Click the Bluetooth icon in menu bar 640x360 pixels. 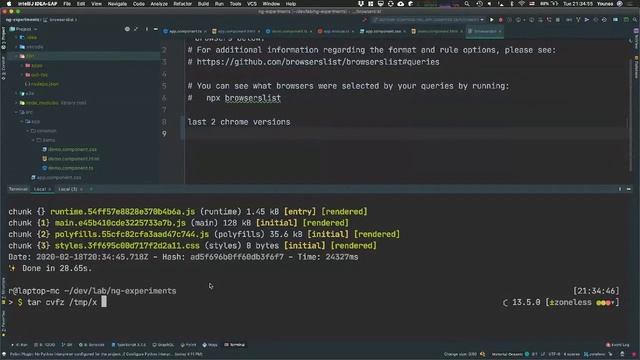[x=512, y=4]
